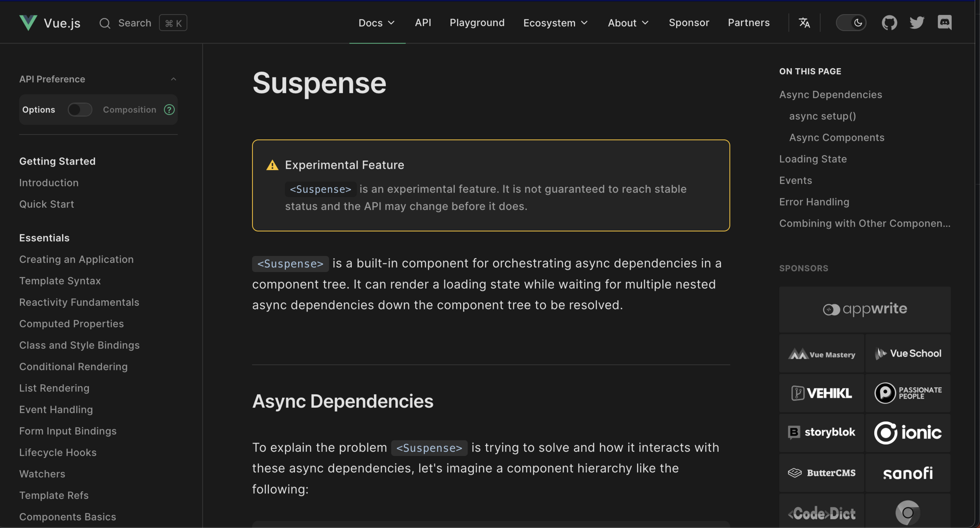Image resolution: width=980 pixels, height=528 pixels.
Task: Expand the About dropdown menu
Action: click(628, 23)
